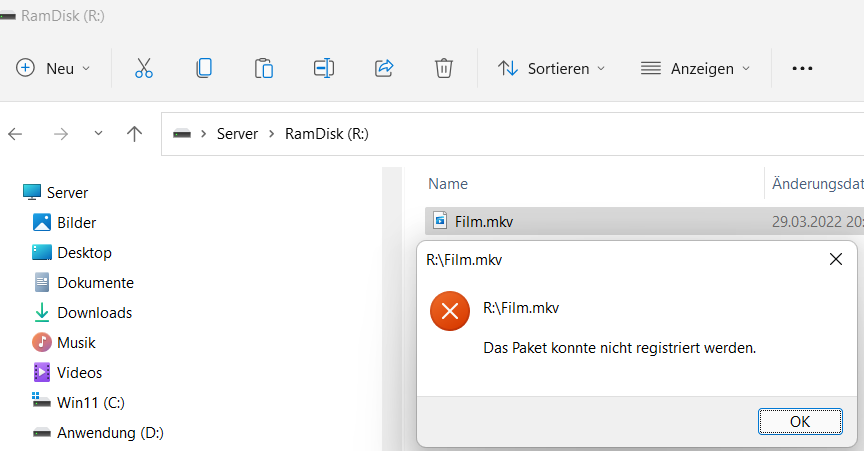Navigate up one folder level arrow
Image resolution: width=864 pixels, height=451 pixels.
coord(135,134)
